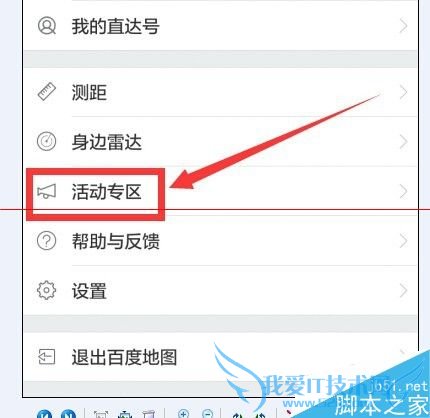Click the ruler icon for 测距

(47, 92)
